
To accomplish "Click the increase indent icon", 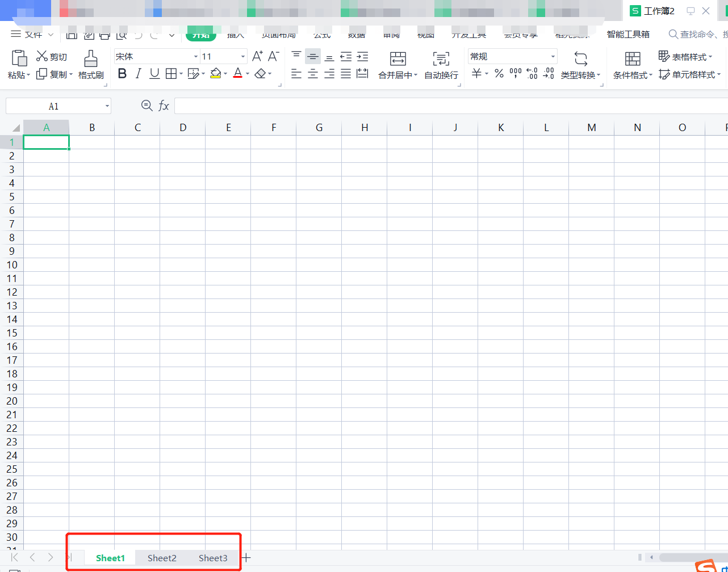I will point(362,56).
